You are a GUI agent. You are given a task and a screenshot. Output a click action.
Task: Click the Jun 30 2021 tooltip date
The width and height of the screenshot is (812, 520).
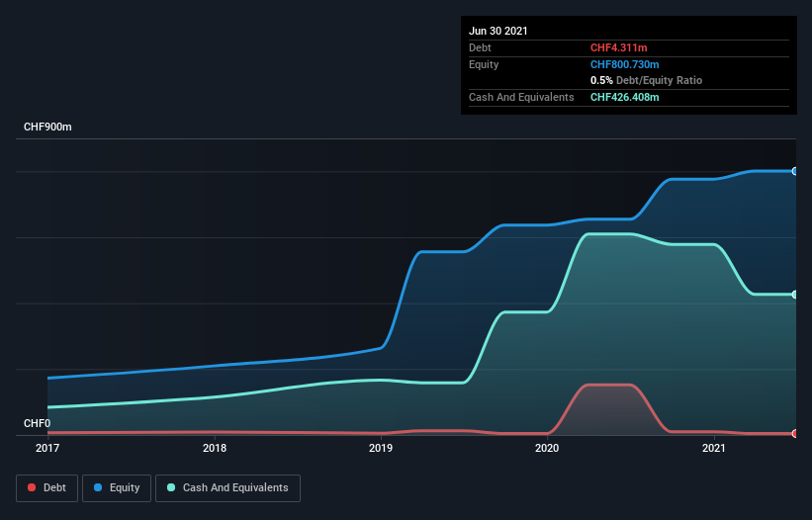click(498, 31)
